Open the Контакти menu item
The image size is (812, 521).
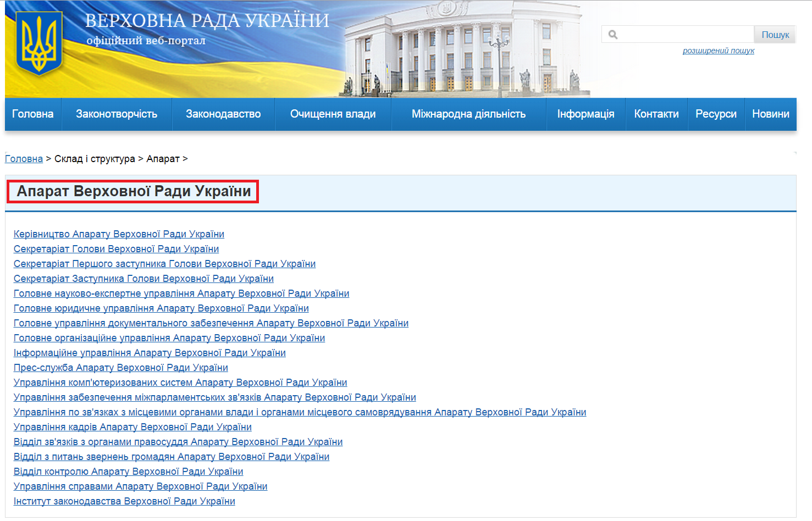coord(656,114)
